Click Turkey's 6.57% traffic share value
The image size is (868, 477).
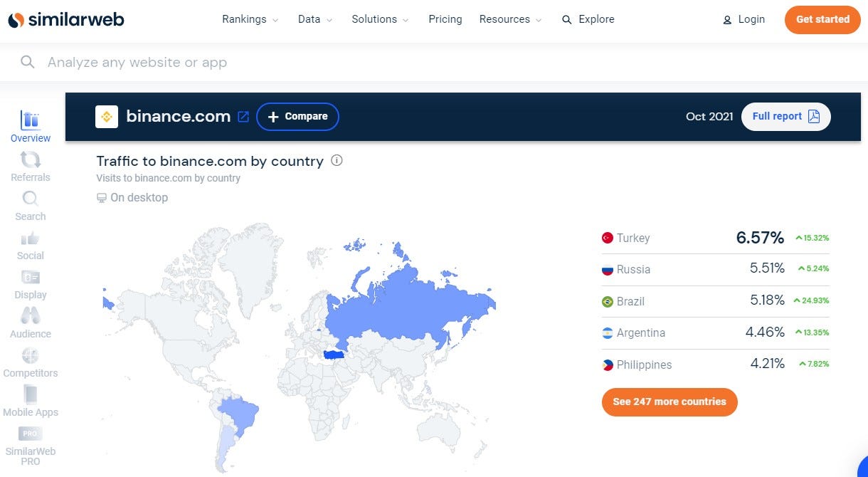point(761,238)
